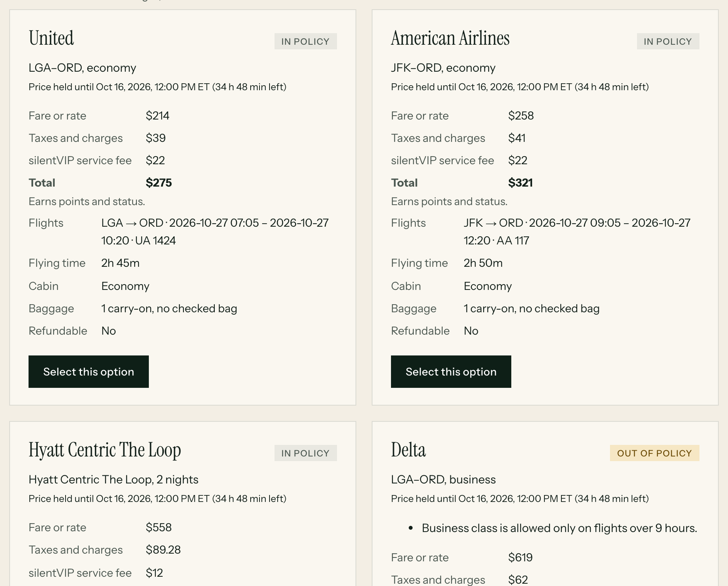
Task: Click the Hyatt taxes value $89.28
Action: [163, 550]
